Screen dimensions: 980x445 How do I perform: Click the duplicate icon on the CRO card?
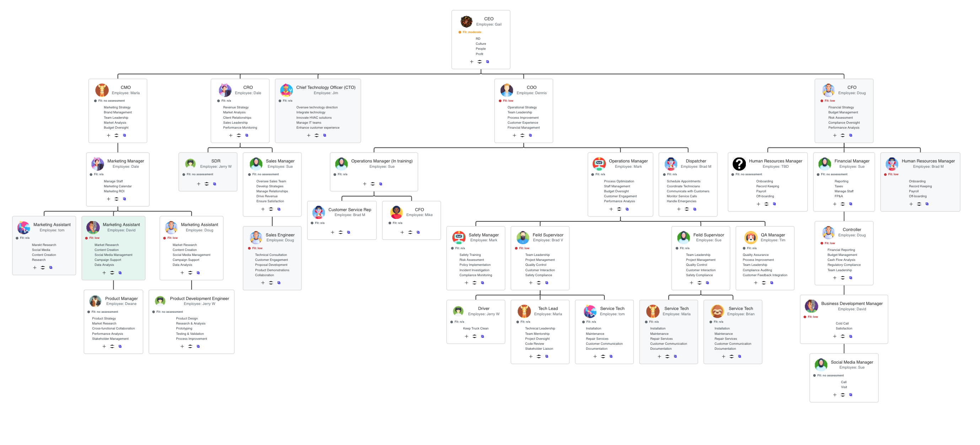(x=247, y=135)
